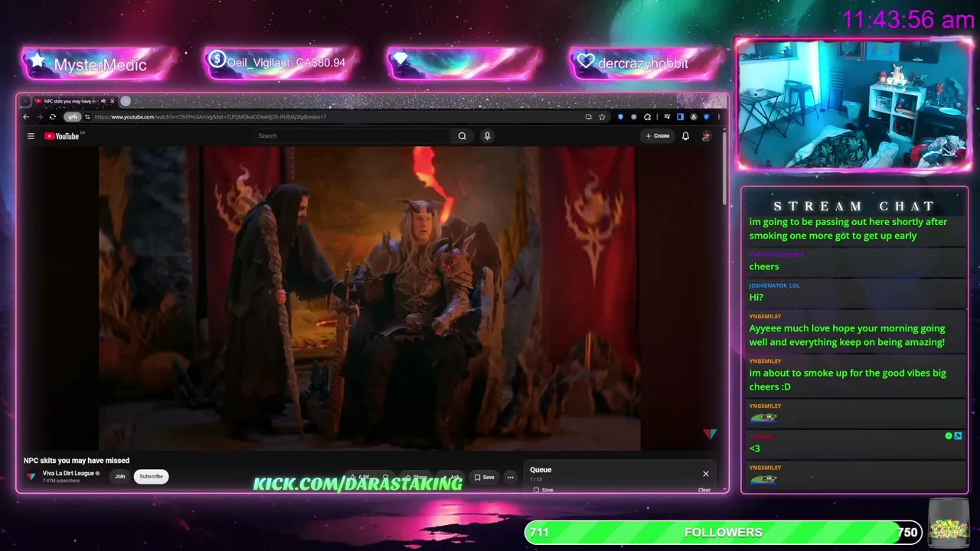Click the FOLLOWERS goal bar label
Viewport: 980px width, 551px height.
[724, 533]
